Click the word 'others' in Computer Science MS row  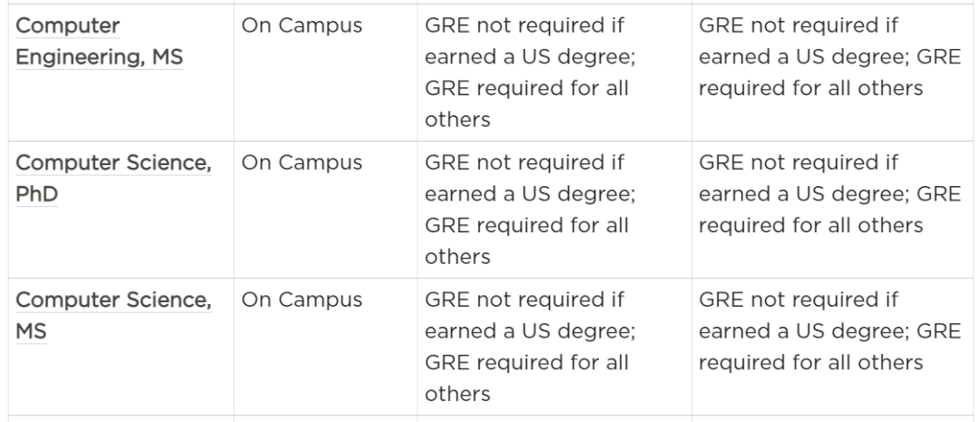(457, 393)
